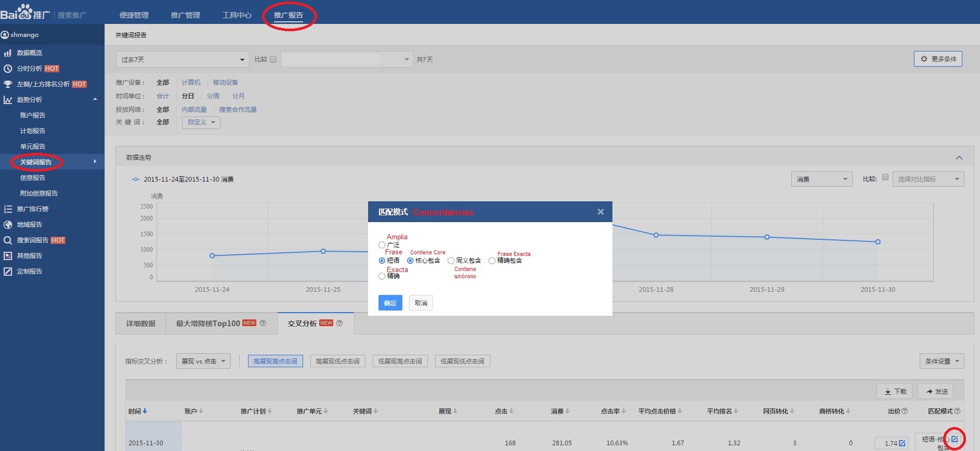Open the 消费 chart metric dropdown
The width and height of the screenshot is (980, 451).
(x=822, y=179)
